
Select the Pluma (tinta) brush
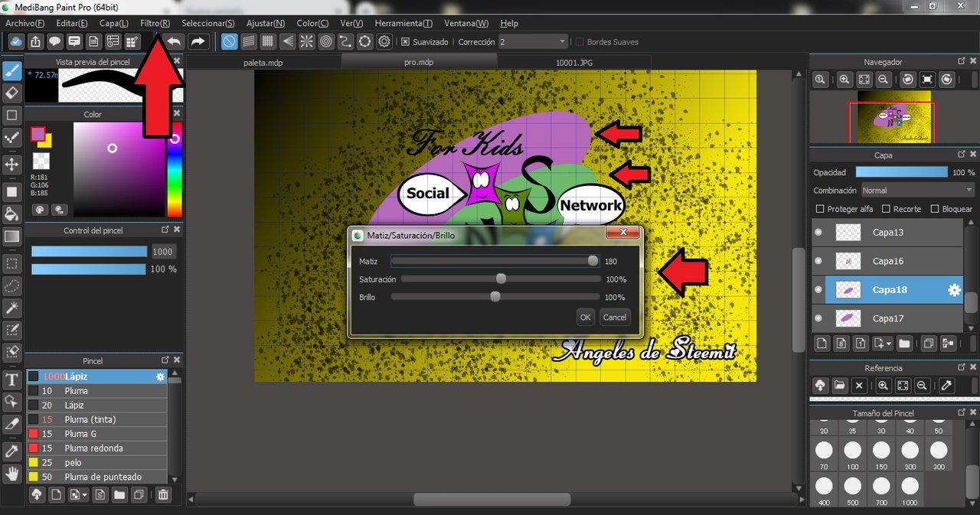(96, 419)
